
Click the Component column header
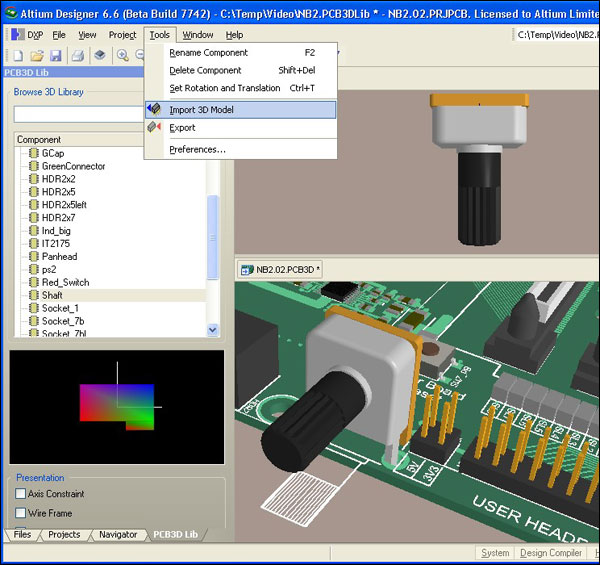[x=79, y=140]
